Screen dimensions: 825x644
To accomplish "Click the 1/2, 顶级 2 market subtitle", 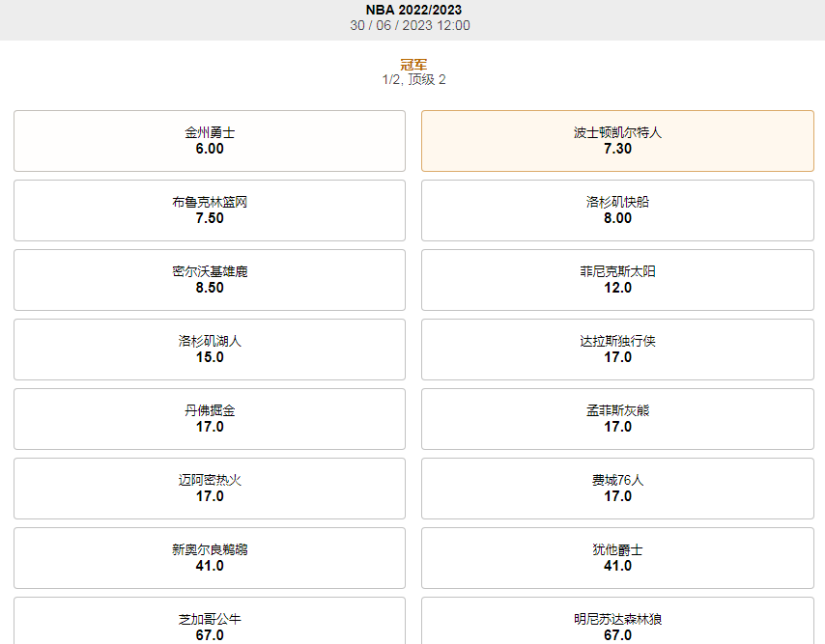I will point(412,81).
